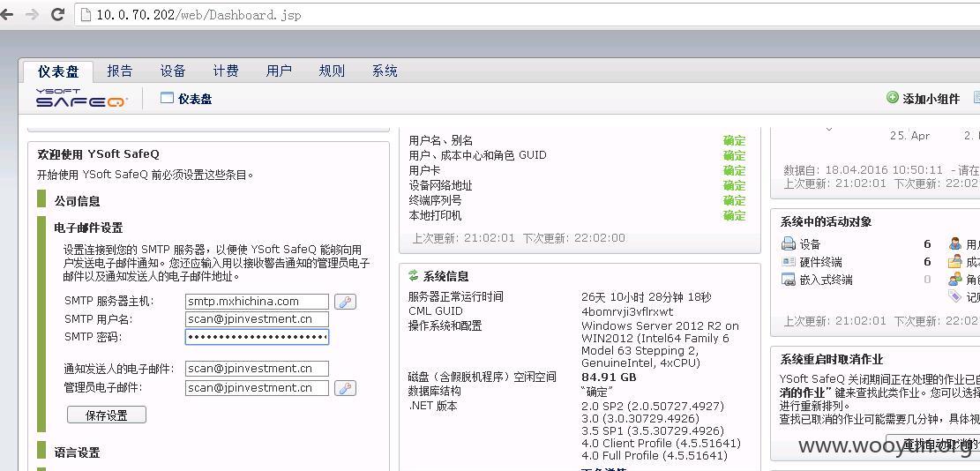Click the YSoft SafeQ logo
This screenshot has height=471, width=980.
[81, 98]
